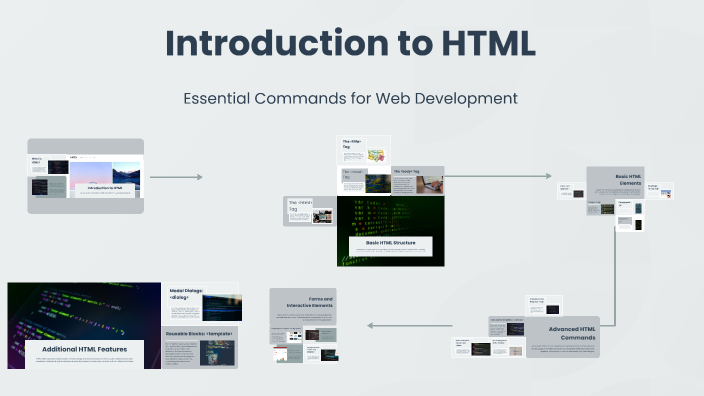The width and height of the screenshot is (704, 396).
Task: Select the subtitle Essential Commands for Web Development
Action: (350, 98)
